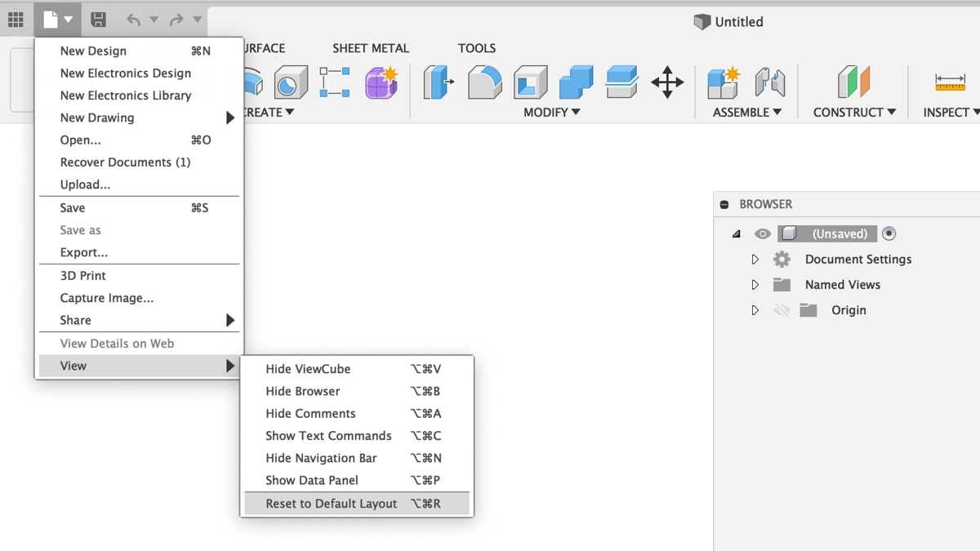Screen dimensions: 980x551
Task: Open the CONSTRUCT dropdown
Action: tap(854, 113)
